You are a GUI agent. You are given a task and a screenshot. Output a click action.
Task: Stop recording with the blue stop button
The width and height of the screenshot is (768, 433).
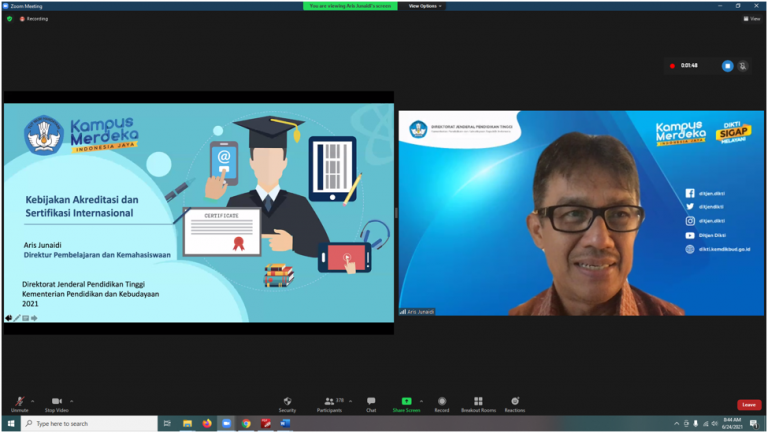tap(727, 66)
